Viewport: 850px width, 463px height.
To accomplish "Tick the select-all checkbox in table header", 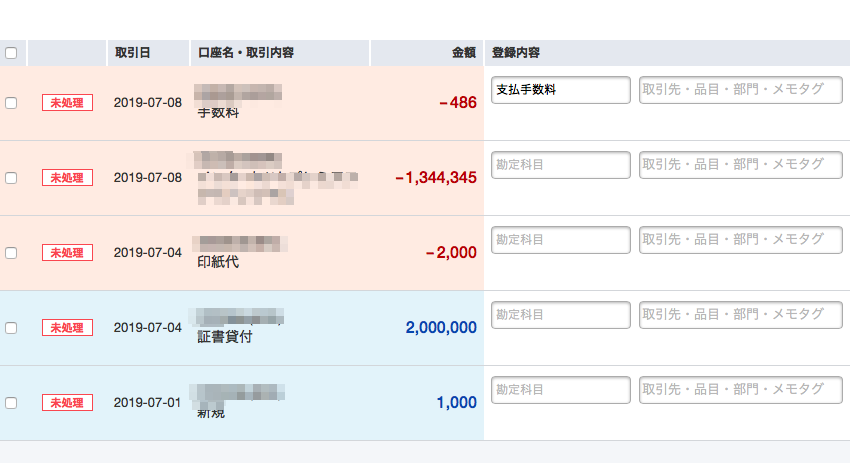I will (x=11, y=53).
